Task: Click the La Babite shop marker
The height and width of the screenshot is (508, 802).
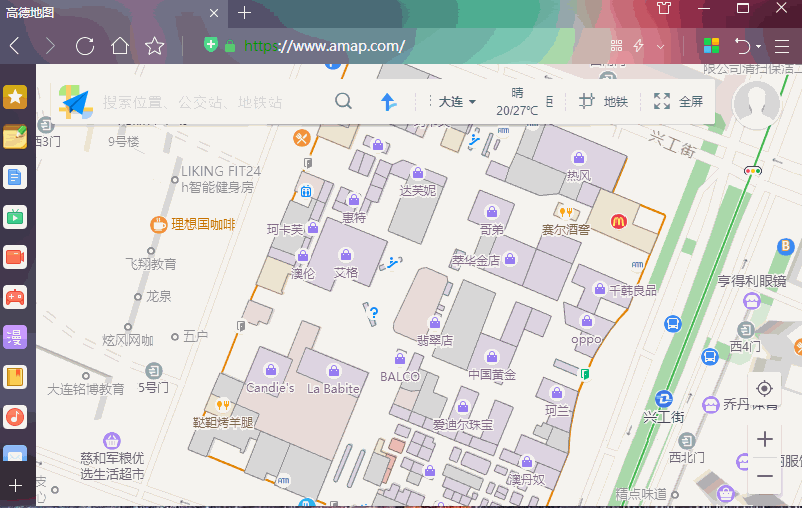Action: click(x=333, y=370)
